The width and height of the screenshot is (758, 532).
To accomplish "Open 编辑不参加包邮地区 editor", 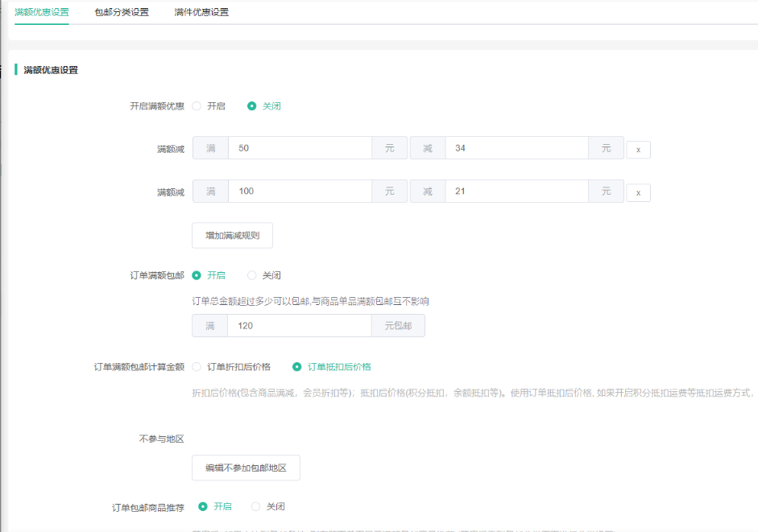I will (246, 468).
